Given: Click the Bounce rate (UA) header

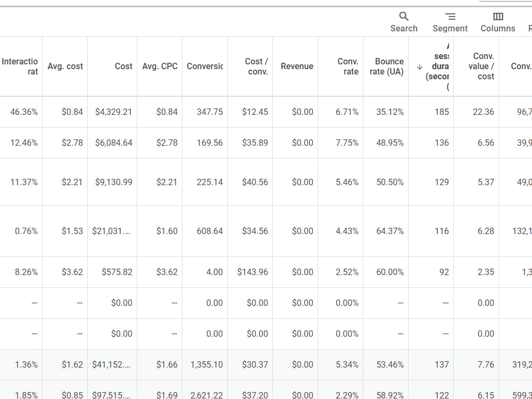Looking at the screenshot, I should click(387, 66).
